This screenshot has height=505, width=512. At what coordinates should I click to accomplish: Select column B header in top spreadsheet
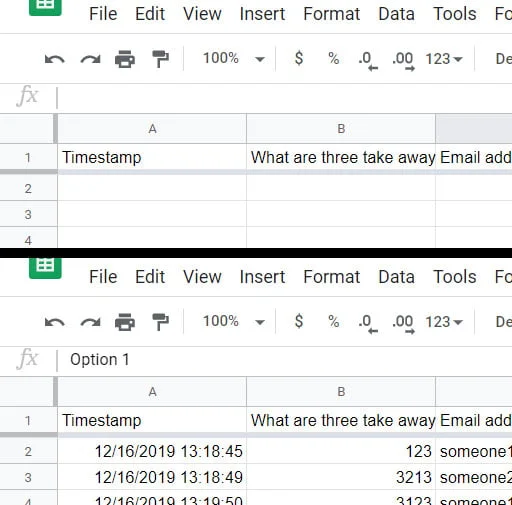click(x=341, y=129)
